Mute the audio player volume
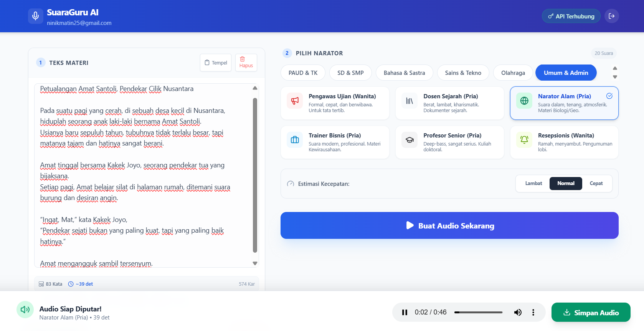This screenshot has height=331, width=644. pos(518,312)
